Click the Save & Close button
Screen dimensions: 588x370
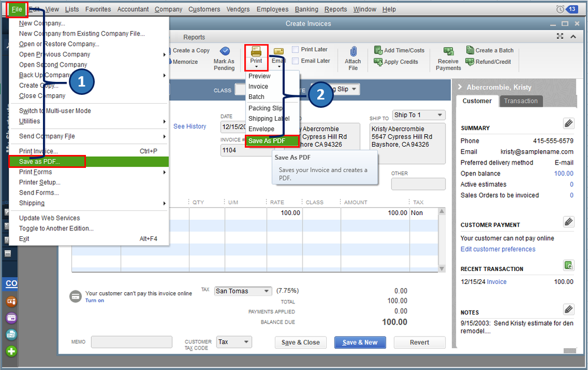[300, 342]
